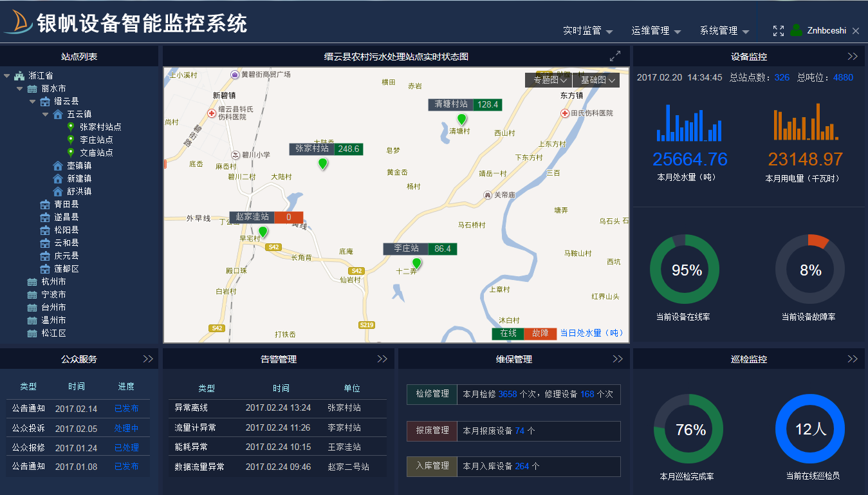Image resolution: width=868 pixels, height=495 pixels.
Task: Select 李庄站点 location pin in tree
Action: [x=71, y=140]
